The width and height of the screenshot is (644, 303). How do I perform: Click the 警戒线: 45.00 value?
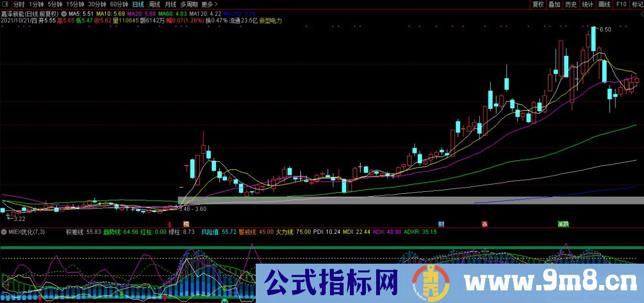point(256,232)
